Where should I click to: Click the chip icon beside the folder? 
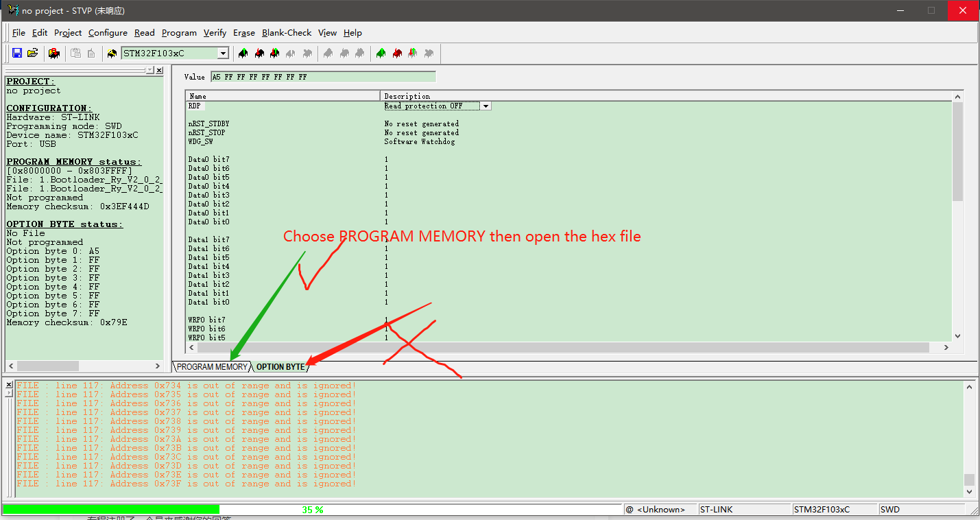click(x=53, y=53)
